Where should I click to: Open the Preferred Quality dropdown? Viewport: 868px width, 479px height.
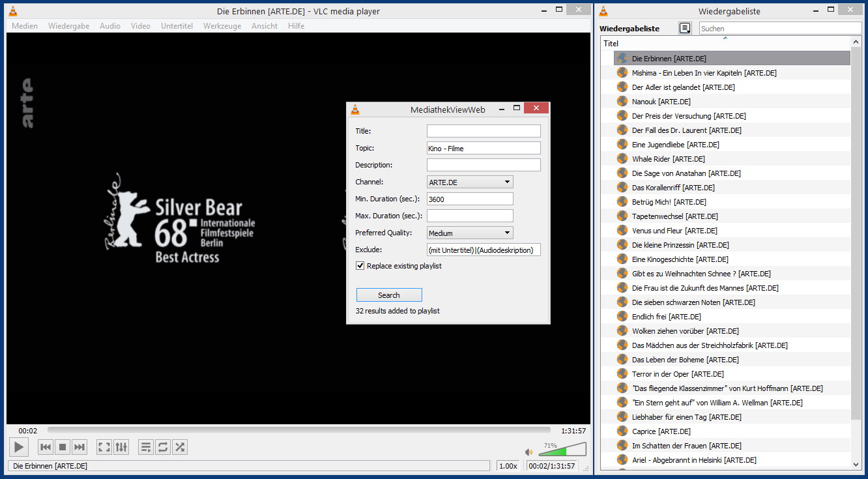click(470, 233)
